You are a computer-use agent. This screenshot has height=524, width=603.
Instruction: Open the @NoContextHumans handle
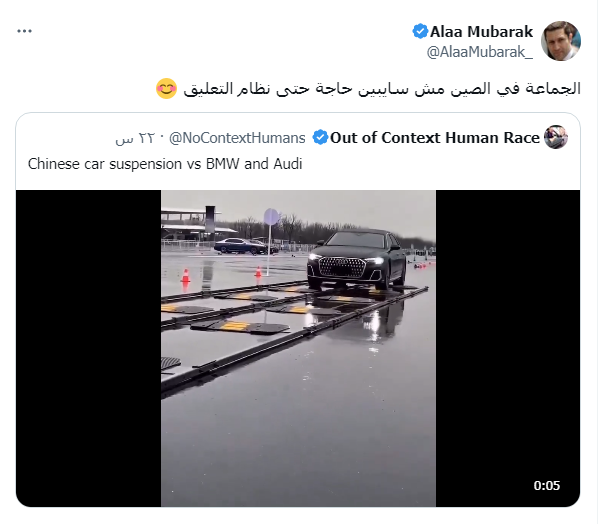(x=237, y=138)
